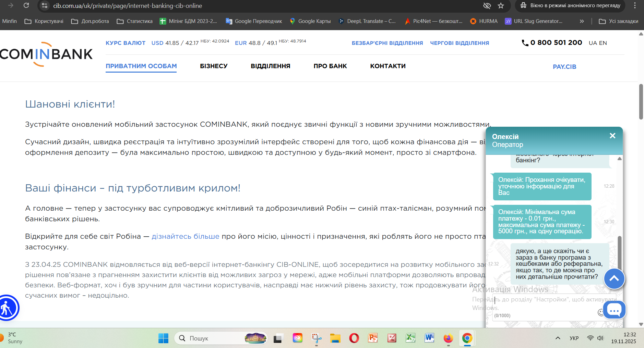
Task: Open File Explorer from taskbar
Action: click(335, 338)
